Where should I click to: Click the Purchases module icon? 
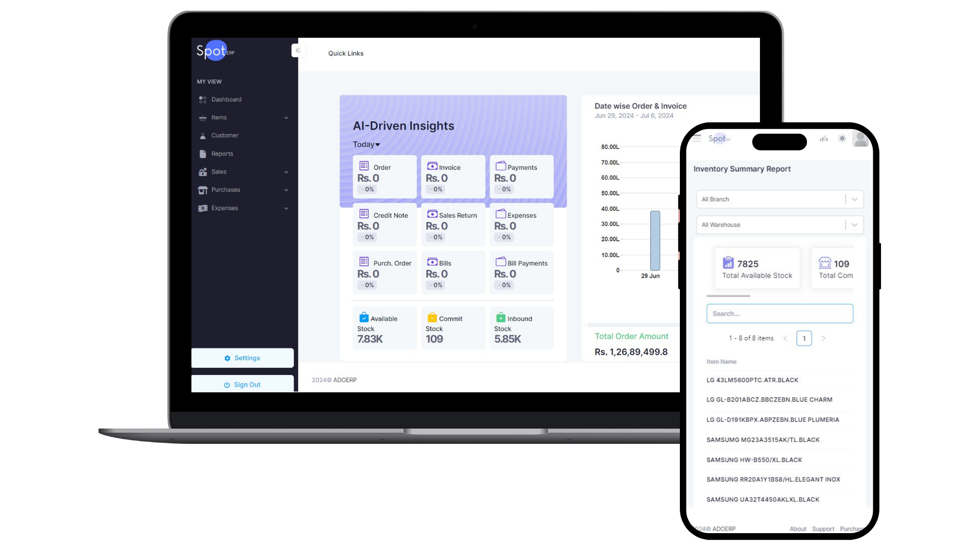point(202,190)
